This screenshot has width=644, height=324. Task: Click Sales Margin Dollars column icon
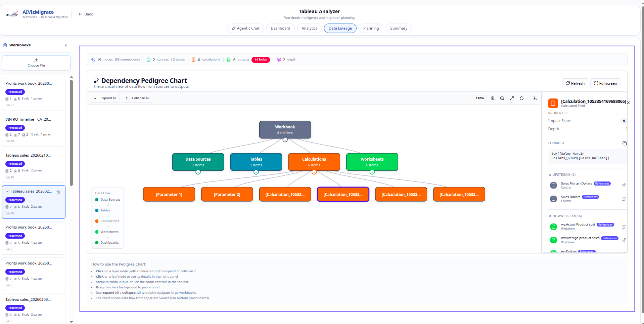(553, 185)
